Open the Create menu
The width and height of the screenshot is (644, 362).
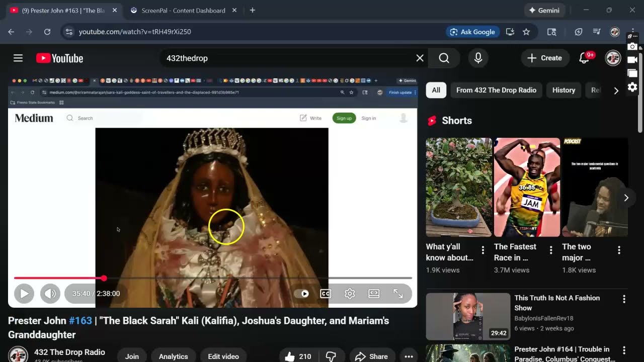[545, 58]
